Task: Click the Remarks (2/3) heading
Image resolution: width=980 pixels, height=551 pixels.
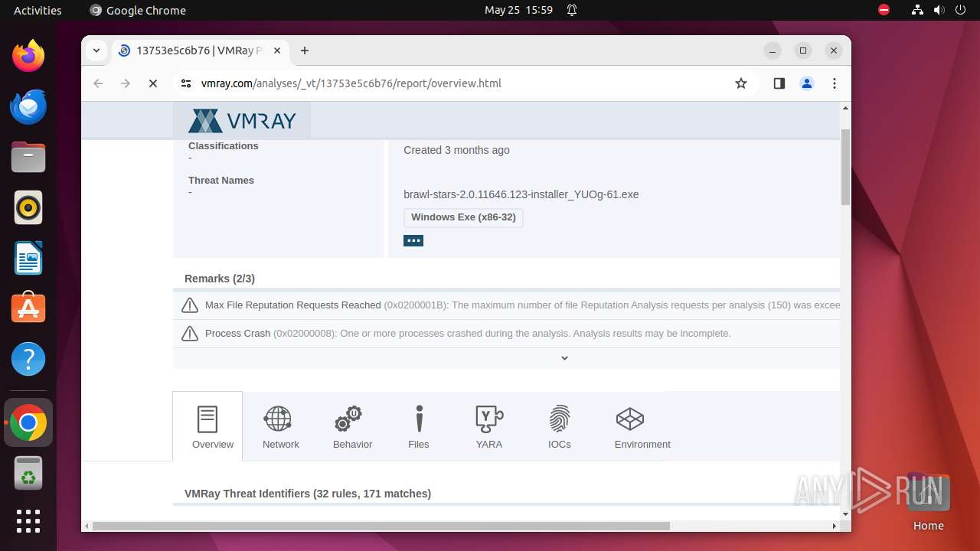Action: 220,279
